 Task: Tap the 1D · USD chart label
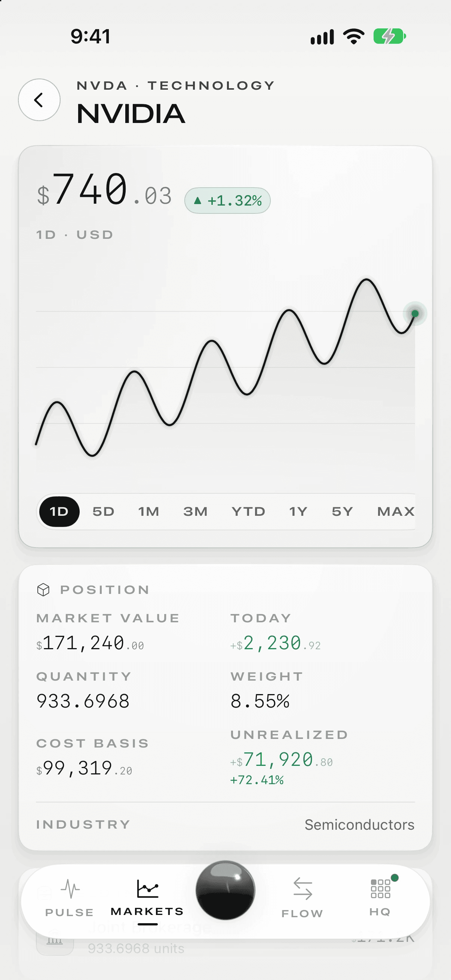point(75,235)
